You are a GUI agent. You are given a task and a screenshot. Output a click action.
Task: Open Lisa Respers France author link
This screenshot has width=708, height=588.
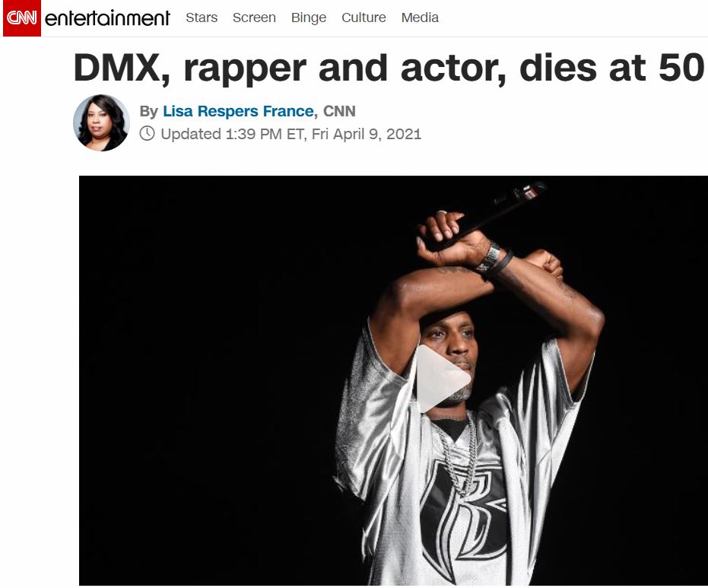point(239,111)
